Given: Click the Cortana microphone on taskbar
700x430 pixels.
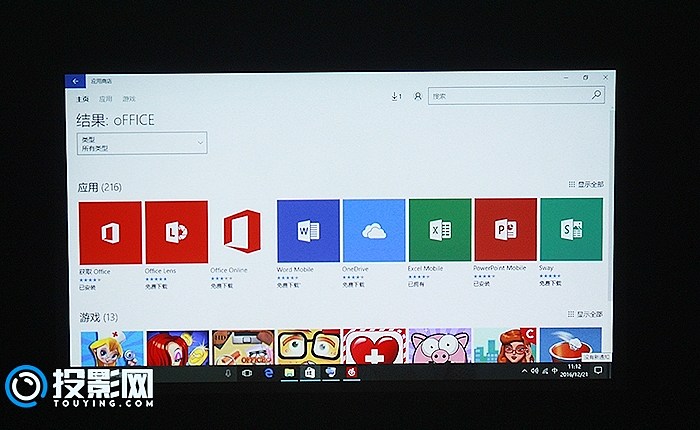Looking at the screenshot, I should click(228, 373).
